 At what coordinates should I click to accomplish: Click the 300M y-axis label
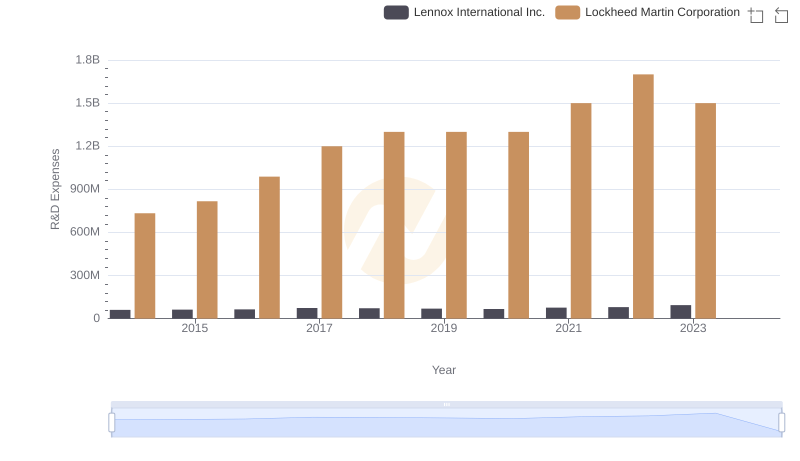[x=85, y=275]
